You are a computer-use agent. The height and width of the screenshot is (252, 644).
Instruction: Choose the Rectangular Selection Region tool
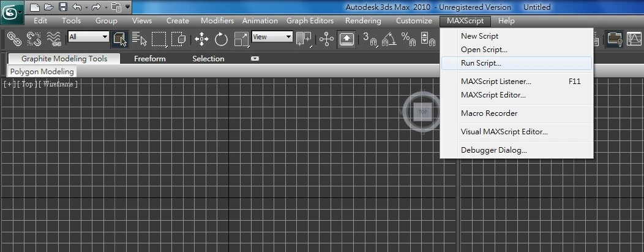pyautogui.click(x=159, y=39)
